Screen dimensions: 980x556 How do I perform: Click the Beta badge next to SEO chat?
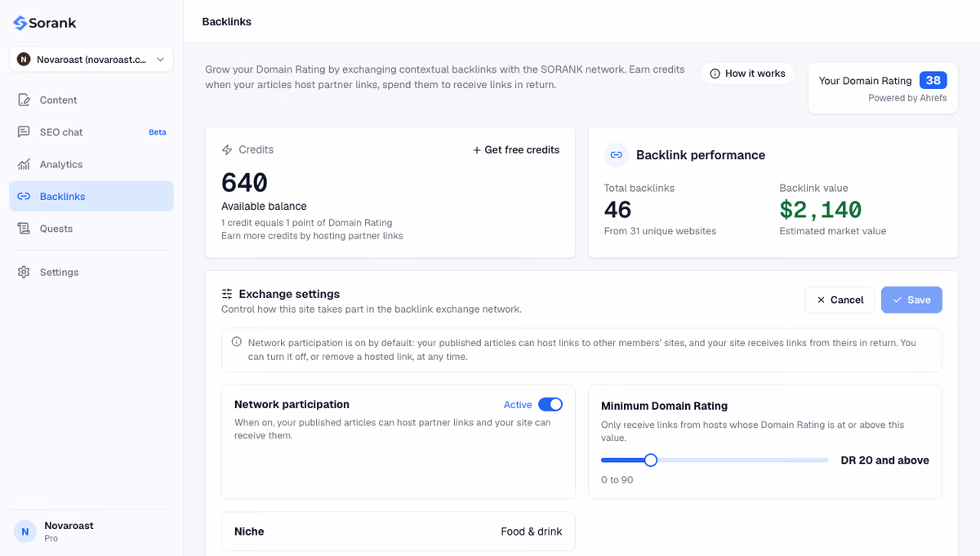coord(158,132)
